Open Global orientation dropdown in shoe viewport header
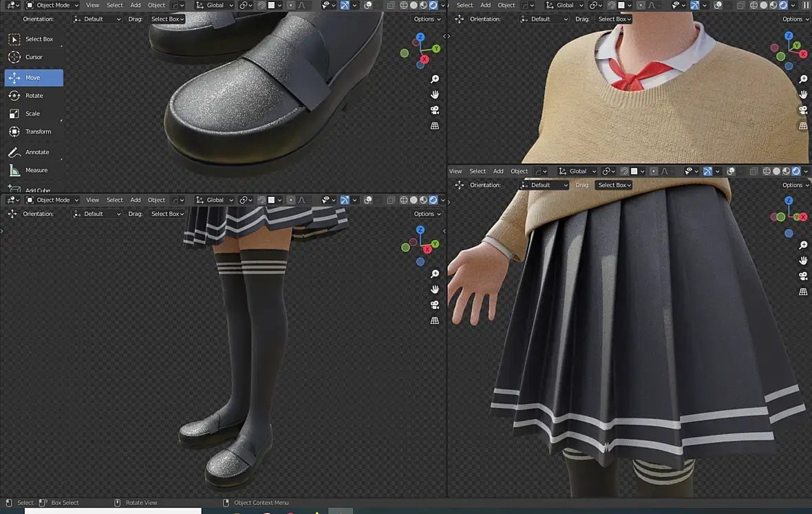The width and height of the screenshot is (812, 514). 215,6
